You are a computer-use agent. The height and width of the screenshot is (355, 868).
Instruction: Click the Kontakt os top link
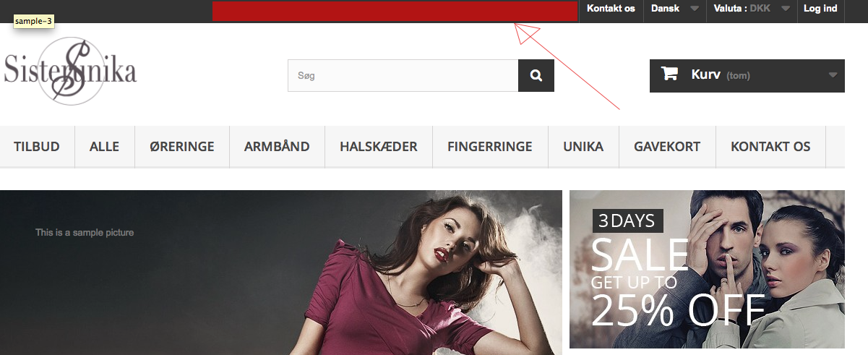611,9
